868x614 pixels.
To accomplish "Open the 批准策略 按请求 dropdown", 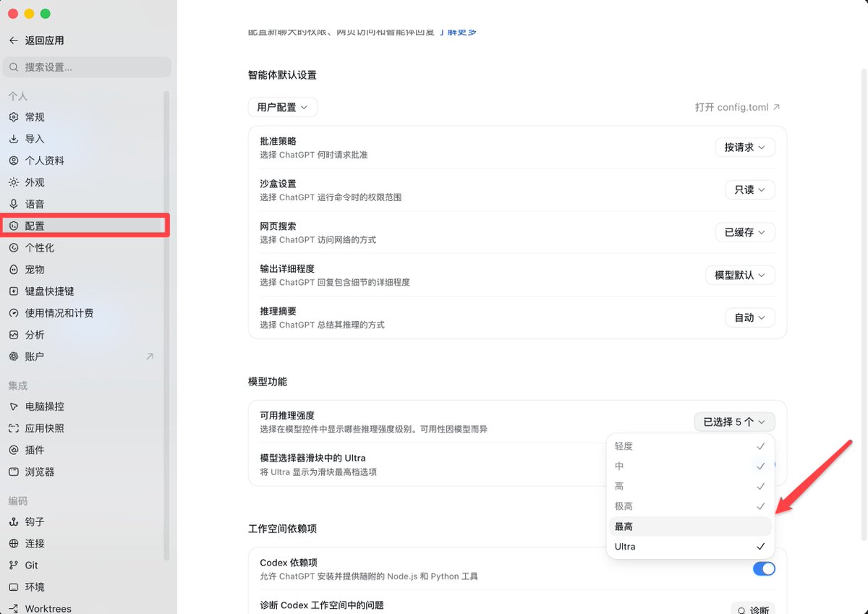I will [x=745, y=147].
